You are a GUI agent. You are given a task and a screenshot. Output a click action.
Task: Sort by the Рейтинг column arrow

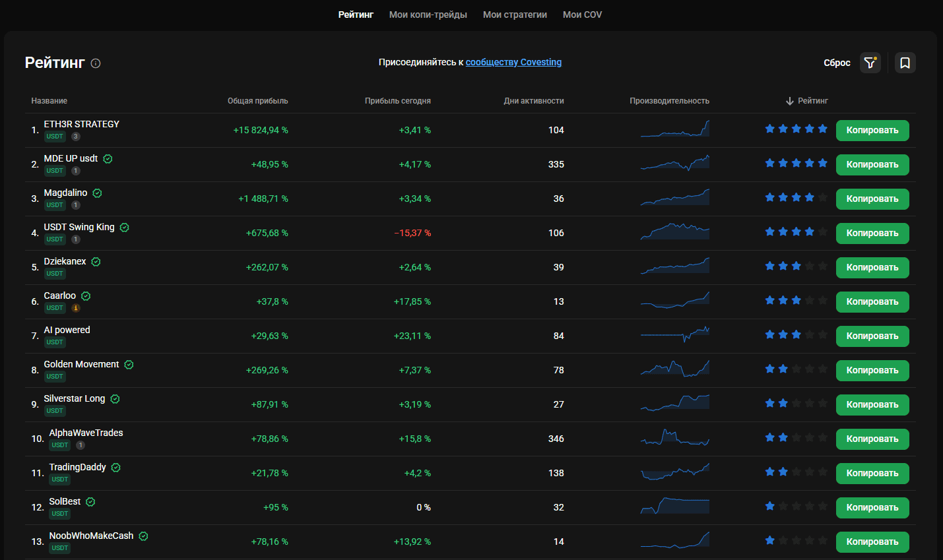coord(790,101)
